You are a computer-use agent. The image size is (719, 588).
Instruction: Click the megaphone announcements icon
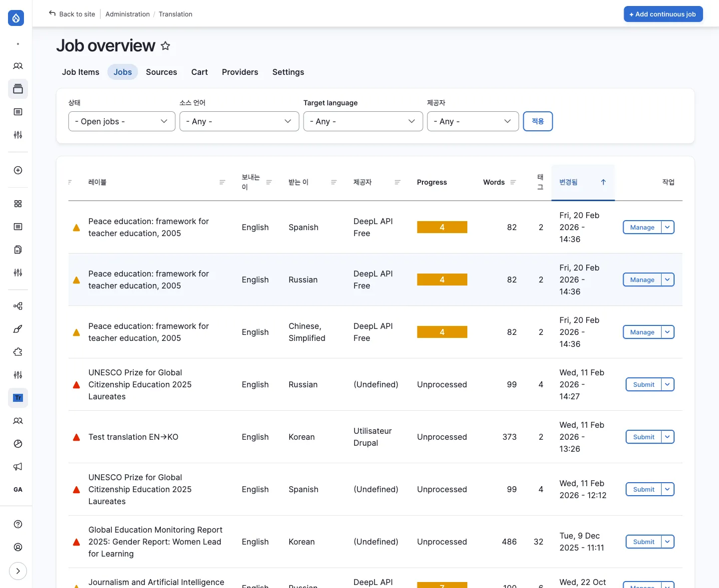pyautogui.click(x=18, y=467)
